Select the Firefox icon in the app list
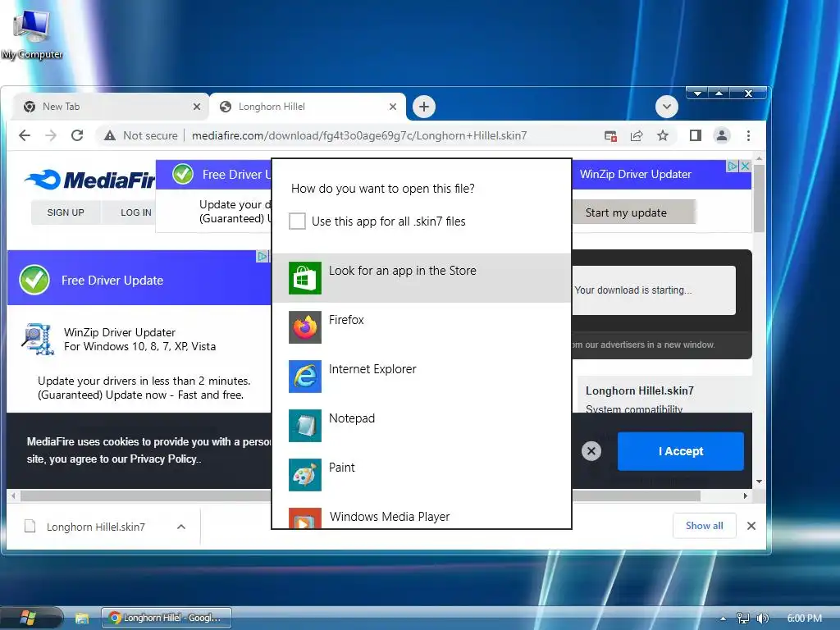The height and width of the screenshot is (630, 840). [305, 327]
